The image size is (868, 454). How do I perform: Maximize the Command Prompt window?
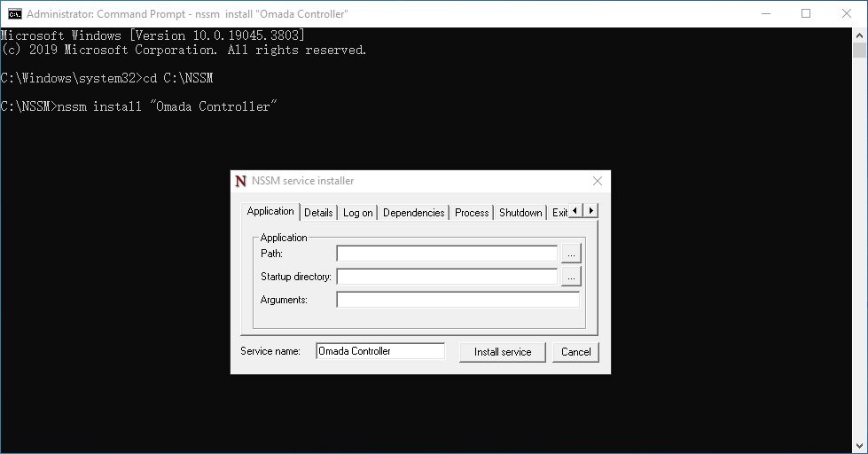[x=806, y=14]
